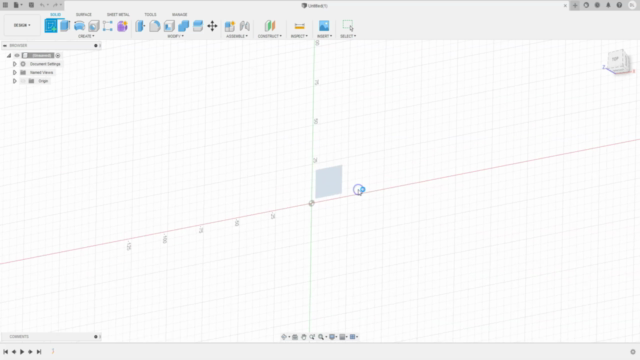Image resolution: width=640 pixels, height=360 pixels.
Task: Click the Measure ruler icon
Action: [299, 26]
